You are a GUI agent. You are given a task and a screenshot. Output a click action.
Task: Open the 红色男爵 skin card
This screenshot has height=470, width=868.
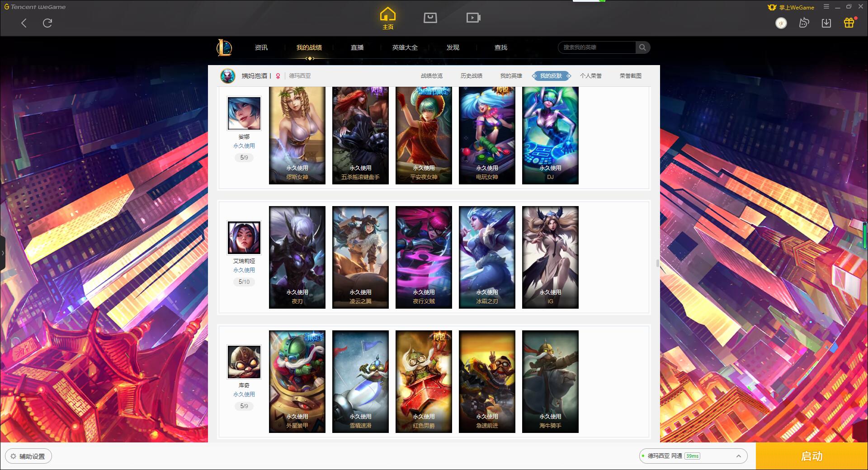tap(424, 381)
